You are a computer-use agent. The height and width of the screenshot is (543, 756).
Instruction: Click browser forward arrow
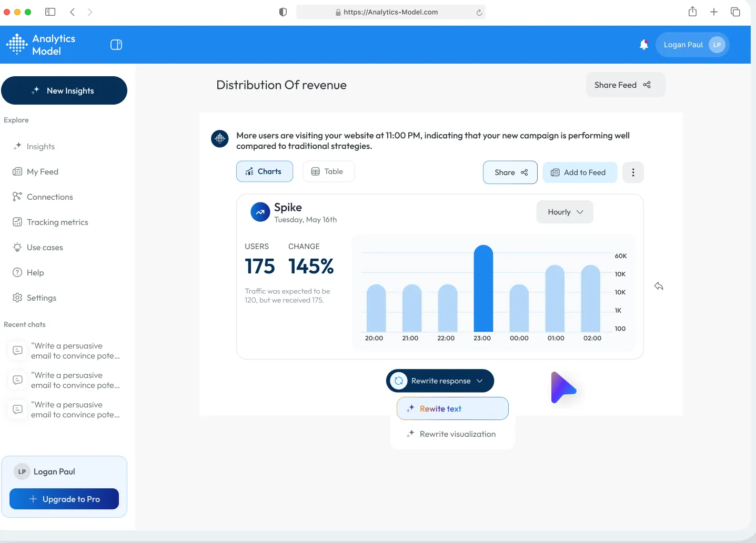coord(90,12)
